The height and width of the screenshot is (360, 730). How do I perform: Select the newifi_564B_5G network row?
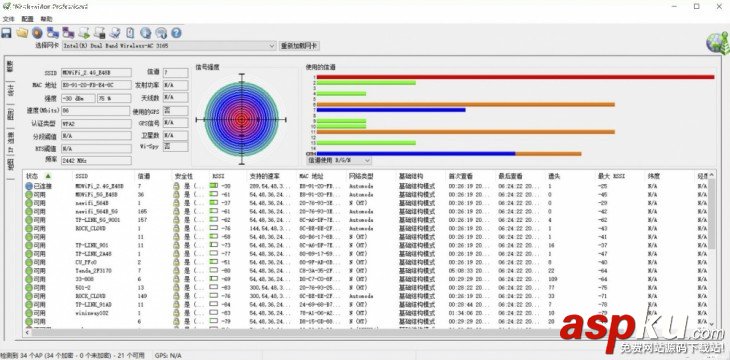365,211
